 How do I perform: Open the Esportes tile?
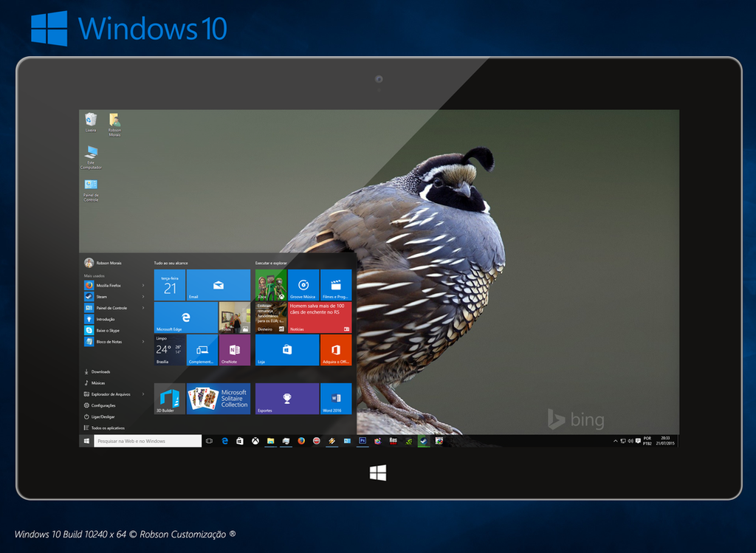(x=287, y=399)
